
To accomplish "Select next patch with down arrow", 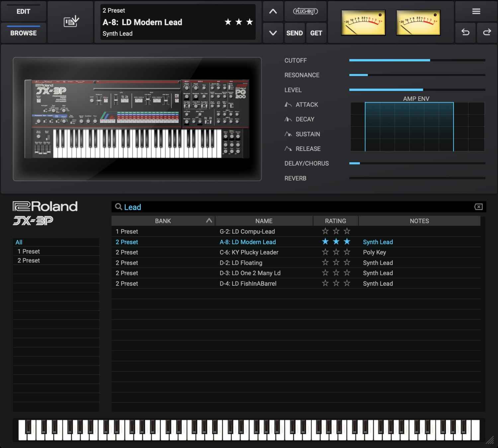I will 273,33.
